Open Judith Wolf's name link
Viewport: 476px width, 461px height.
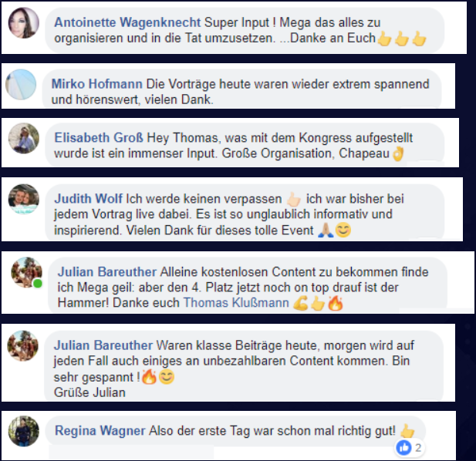click(89, 199)
